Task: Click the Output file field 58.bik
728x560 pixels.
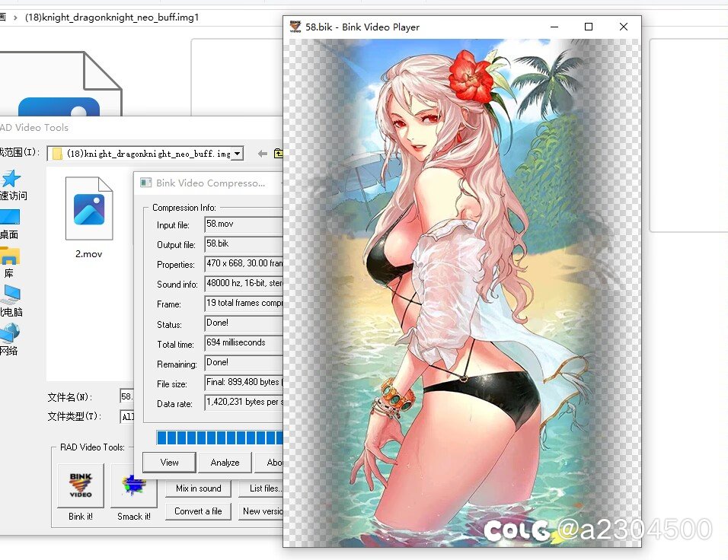Action: 244,244
